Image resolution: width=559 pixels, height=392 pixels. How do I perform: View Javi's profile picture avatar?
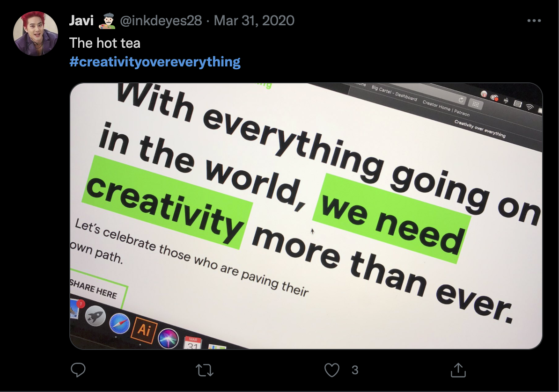pyautogui.click(x=35, y=34)
